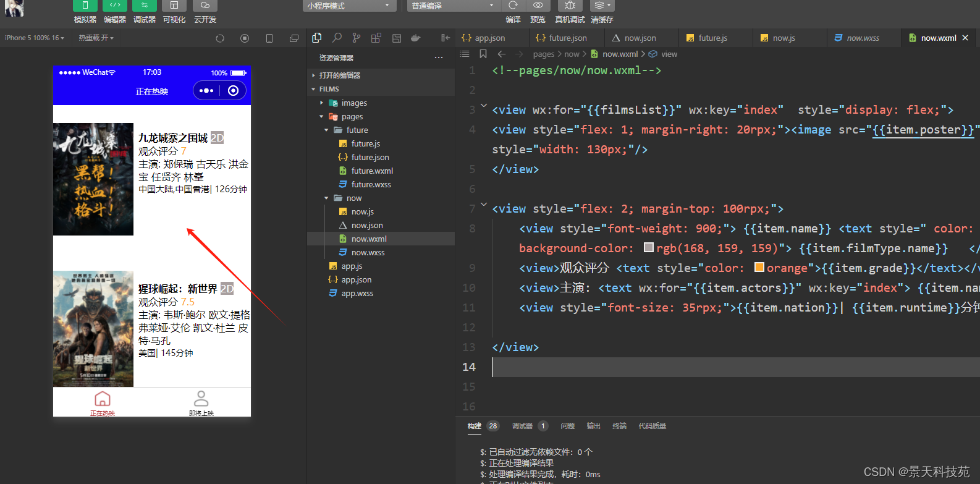Open the Search magnifier icon in sidebar
The image size is (980, 484).
pos(337,38)
